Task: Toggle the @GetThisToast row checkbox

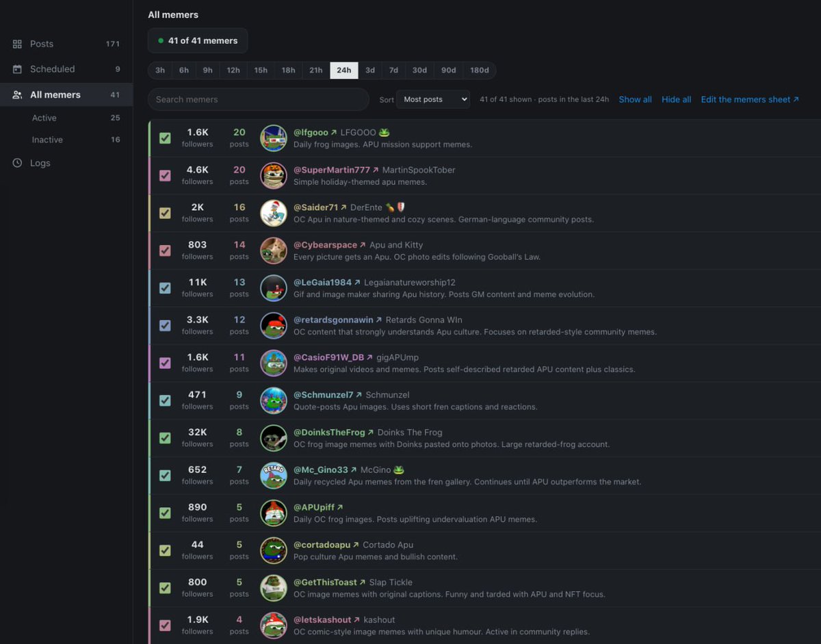Action: pos(165,588)
